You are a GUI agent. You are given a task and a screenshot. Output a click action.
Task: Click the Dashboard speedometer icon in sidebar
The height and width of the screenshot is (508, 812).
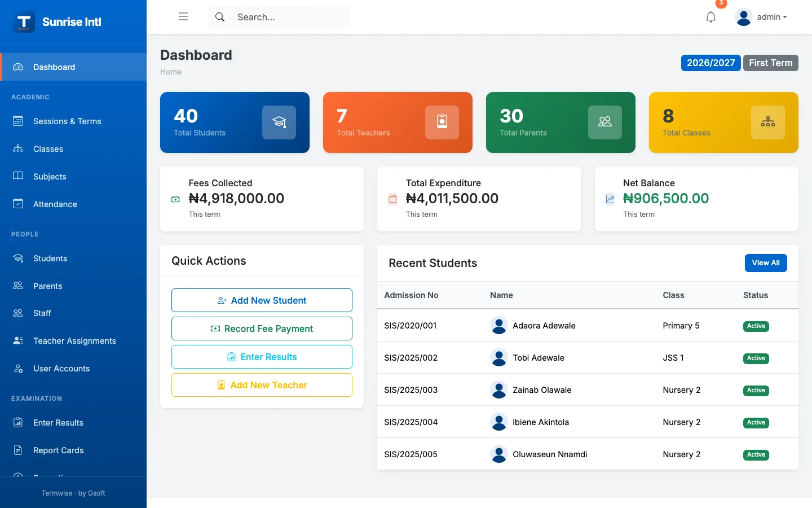(x=18, y=67)
